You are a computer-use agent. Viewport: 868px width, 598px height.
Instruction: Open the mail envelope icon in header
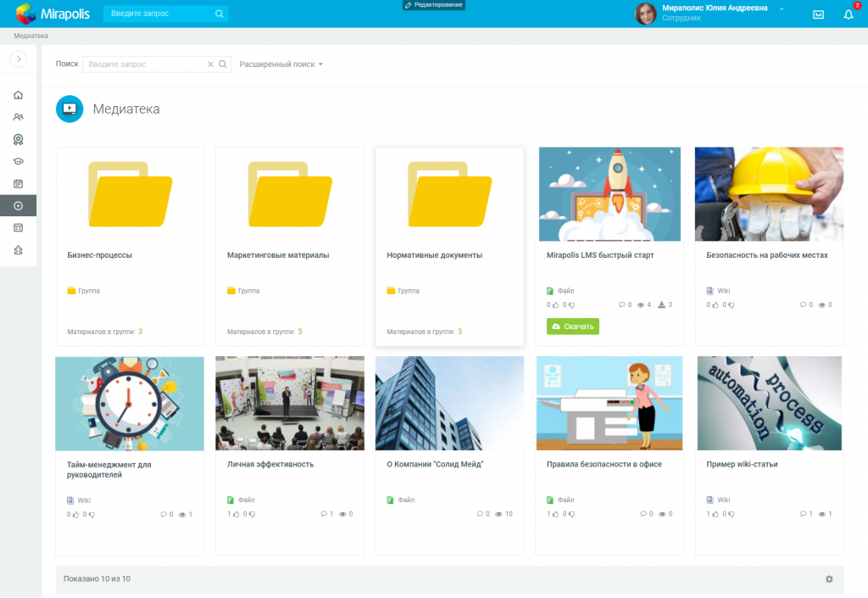click(818, 14)
